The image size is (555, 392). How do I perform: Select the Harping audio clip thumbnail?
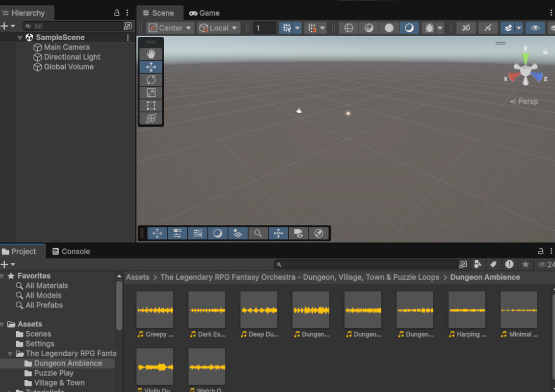click(x=467, y=310)
